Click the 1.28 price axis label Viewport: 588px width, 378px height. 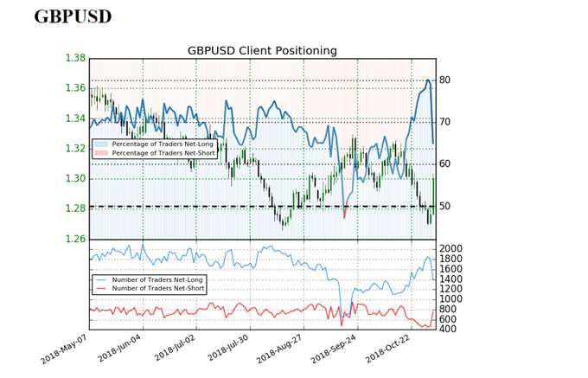pyautogui.click(x=75, y=208)
